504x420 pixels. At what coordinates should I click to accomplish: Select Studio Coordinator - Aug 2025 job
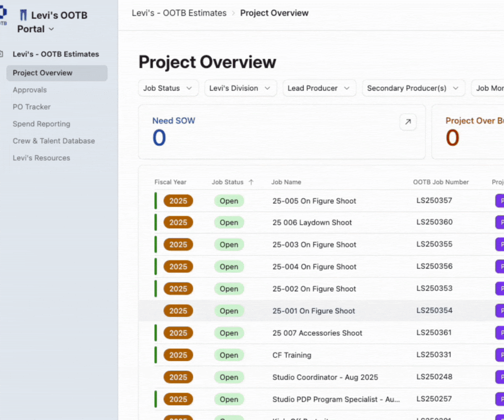pyautogui.click(x=325, y=378)
